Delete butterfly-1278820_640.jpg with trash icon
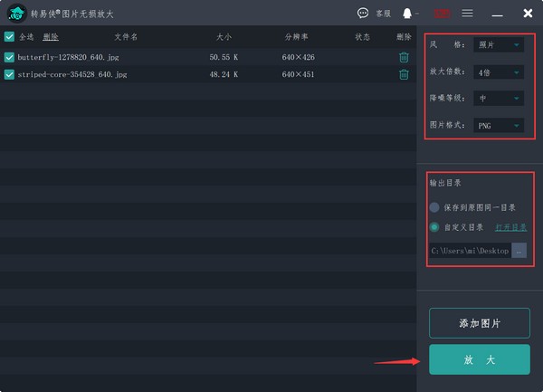The image size is (543, 392). pos(404,57)
